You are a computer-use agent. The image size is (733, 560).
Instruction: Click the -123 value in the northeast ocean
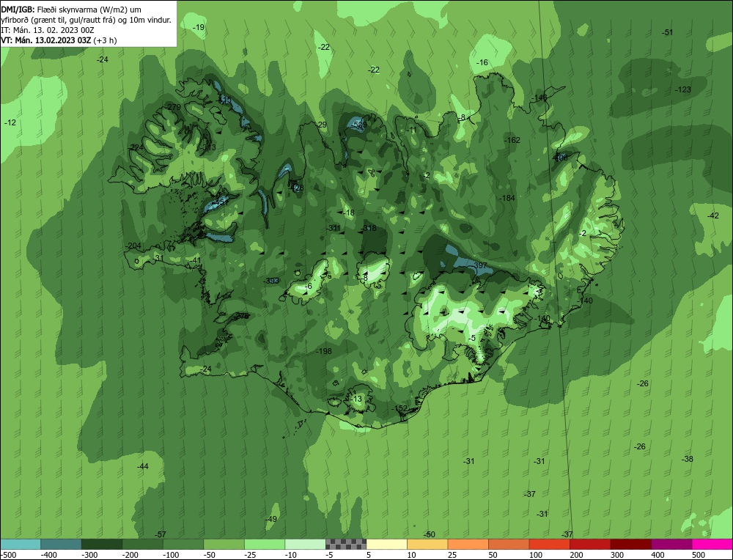[x=683, y=89]
